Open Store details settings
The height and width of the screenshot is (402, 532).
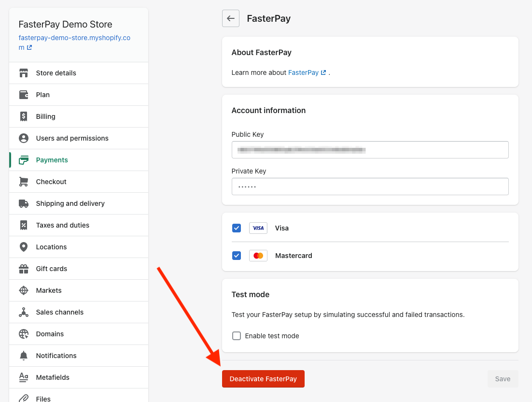click(79, 73)
